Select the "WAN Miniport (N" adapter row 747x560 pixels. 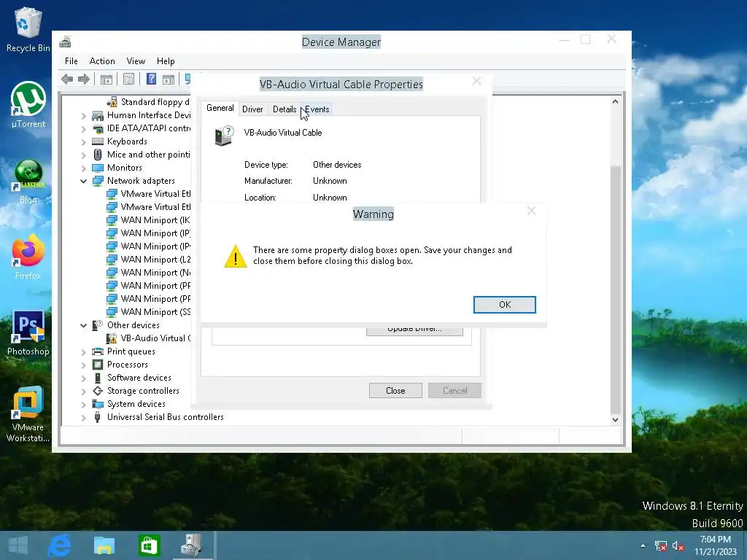[x=148, y=273]
